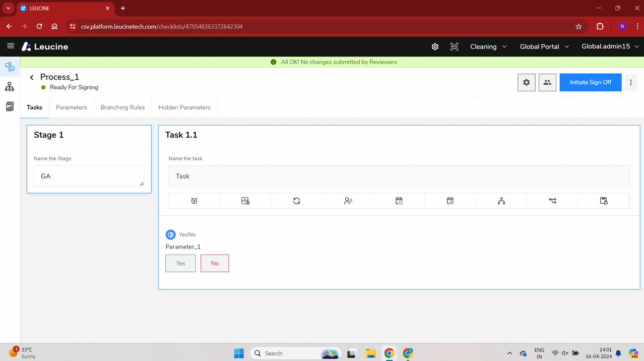Click the stage name field containing GA
Viewport: 644px width, 361px height.
(89, 176)
